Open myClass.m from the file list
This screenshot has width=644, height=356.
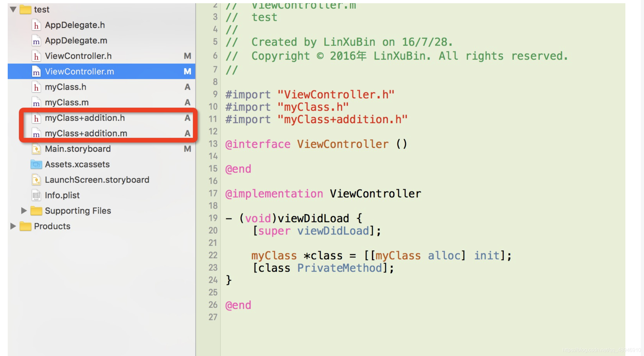click(x=67, y=103)
